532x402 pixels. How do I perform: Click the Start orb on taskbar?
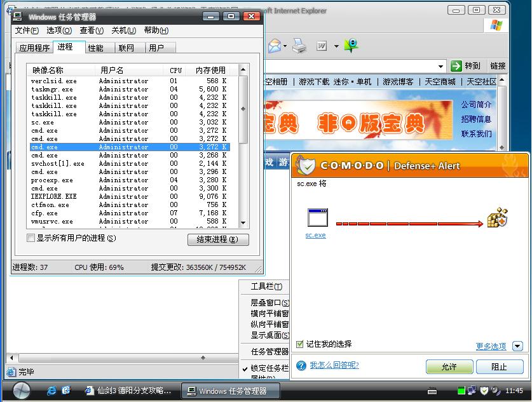[x=22, y=391]
